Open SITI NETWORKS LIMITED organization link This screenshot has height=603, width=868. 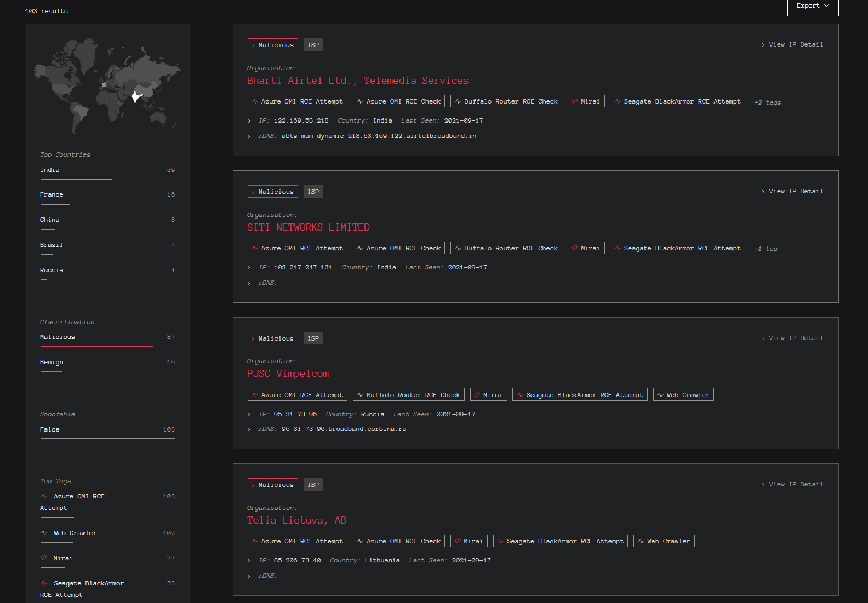(309, 227)
